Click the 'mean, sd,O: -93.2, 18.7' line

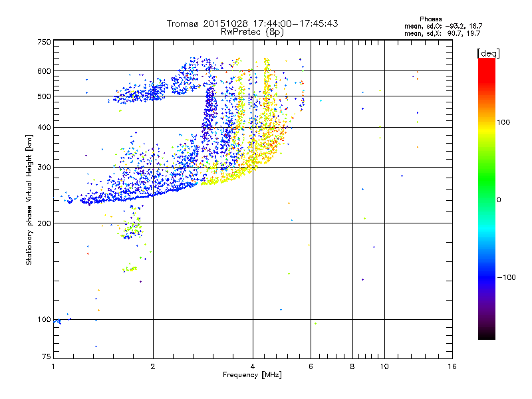[443, 26]
